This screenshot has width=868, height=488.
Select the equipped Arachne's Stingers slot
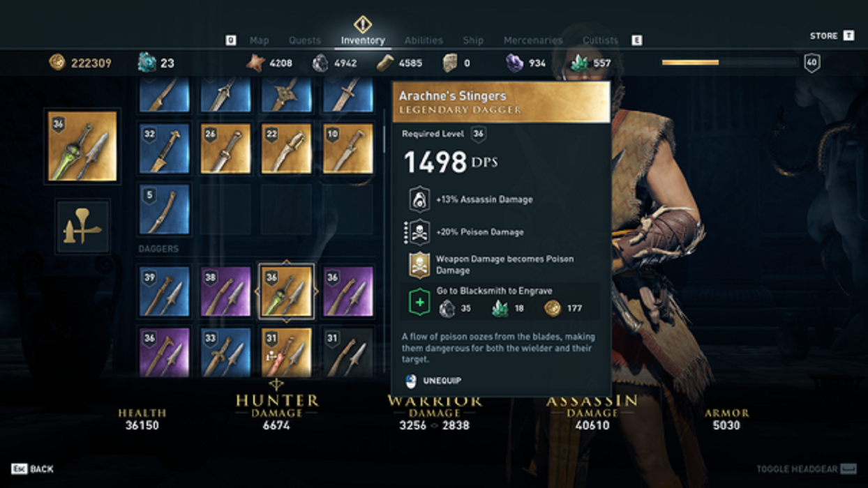pyautogui.click(x=82, y=146)
